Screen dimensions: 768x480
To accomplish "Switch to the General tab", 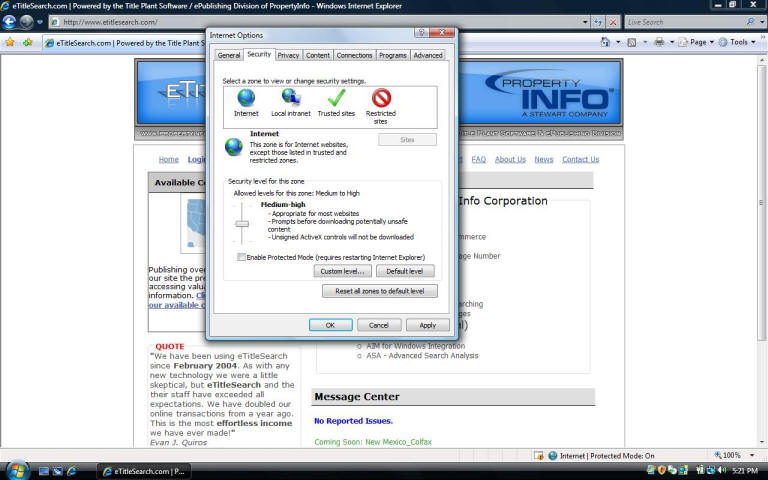I will click(229, 55).
